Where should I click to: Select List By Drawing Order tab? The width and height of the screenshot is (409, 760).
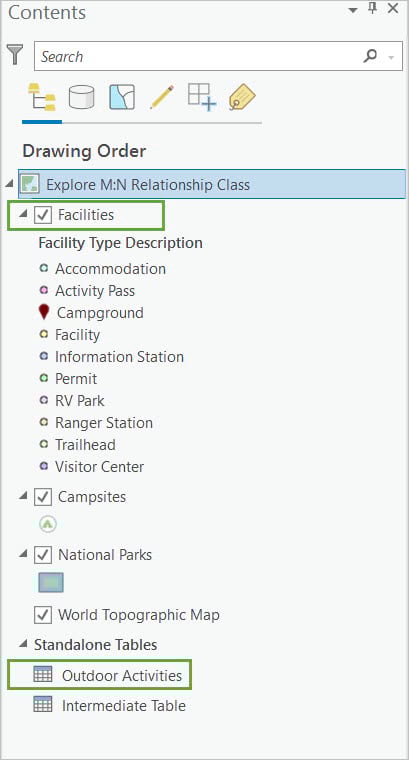[x=42, y=97]
